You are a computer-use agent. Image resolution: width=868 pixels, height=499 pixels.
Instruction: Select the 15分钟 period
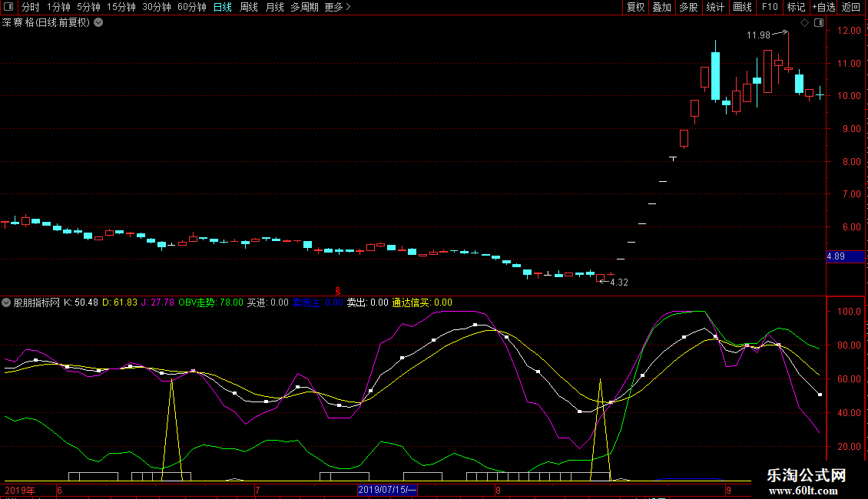click(121, 7)
